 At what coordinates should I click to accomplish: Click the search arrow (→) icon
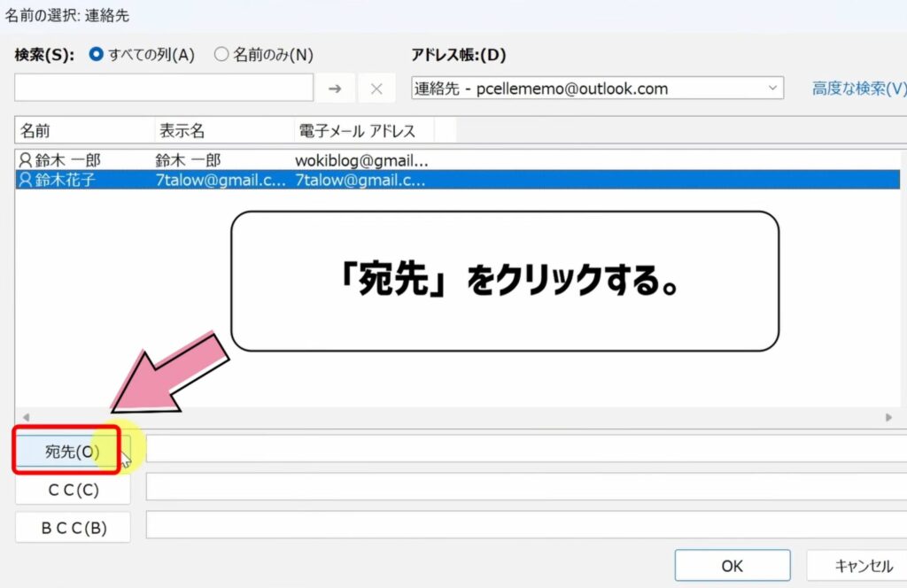(x=337, y=88)
